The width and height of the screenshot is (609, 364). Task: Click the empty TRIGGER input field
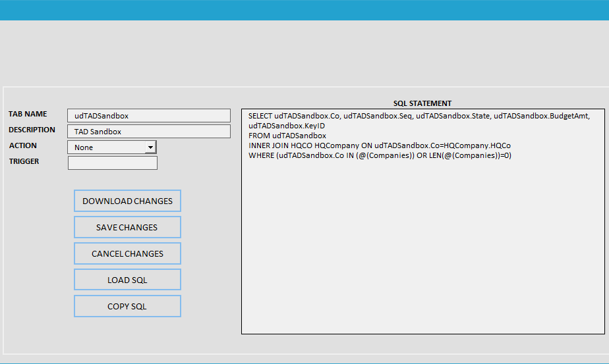pyautogui.click(x=113, y=163)
